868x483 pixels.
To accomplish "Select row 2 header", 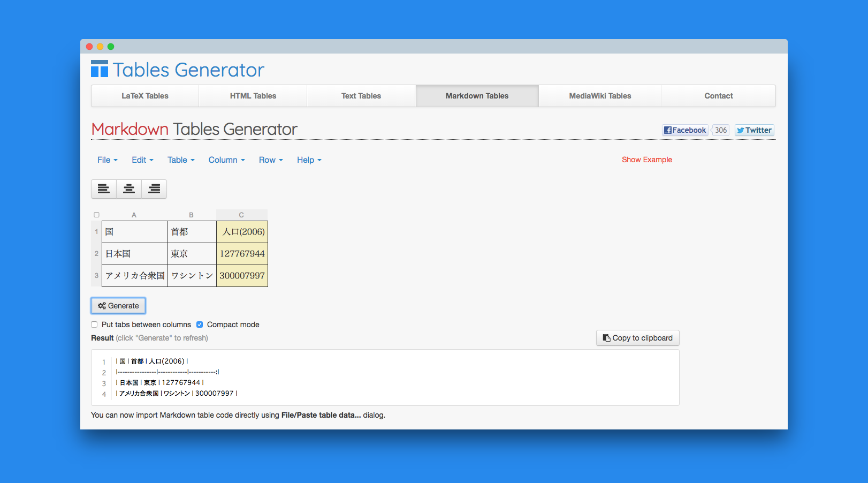I will [96, 254].
